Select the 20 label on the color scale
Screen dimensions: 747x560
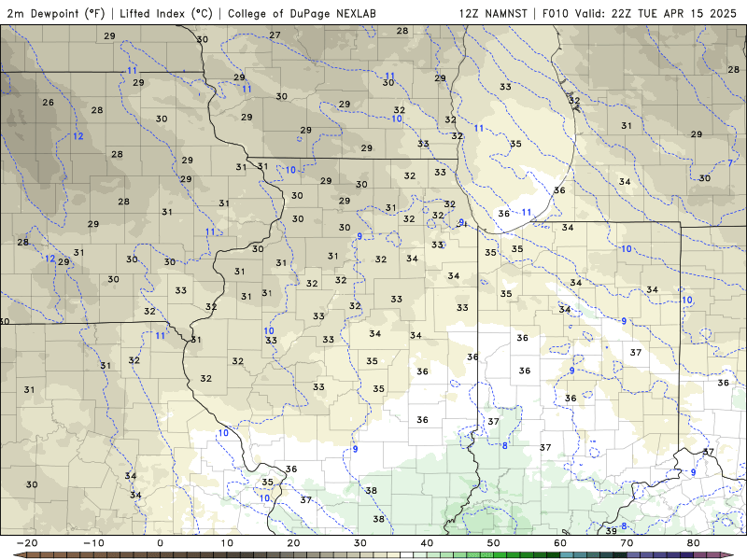[293, 543]
